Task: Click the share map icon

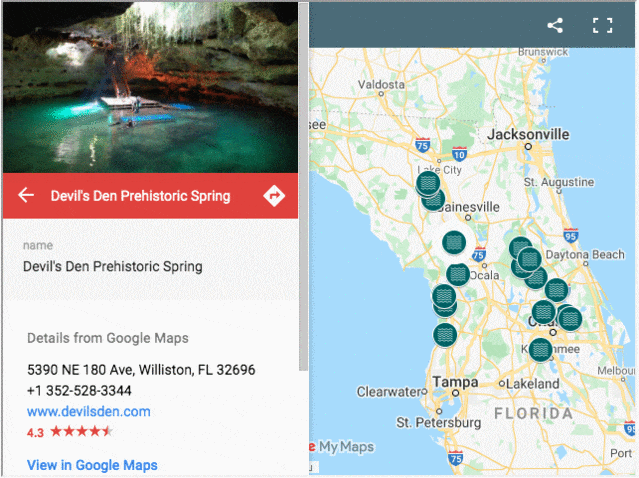Action: [x=555, y=26]
